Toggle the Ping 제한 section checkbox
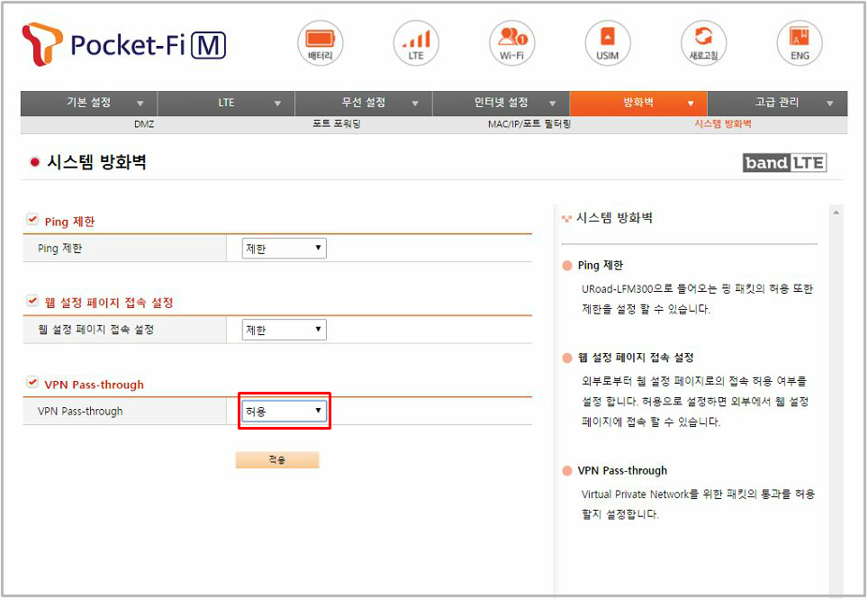This screenshot has width=868, height=599. coord(32,220)
